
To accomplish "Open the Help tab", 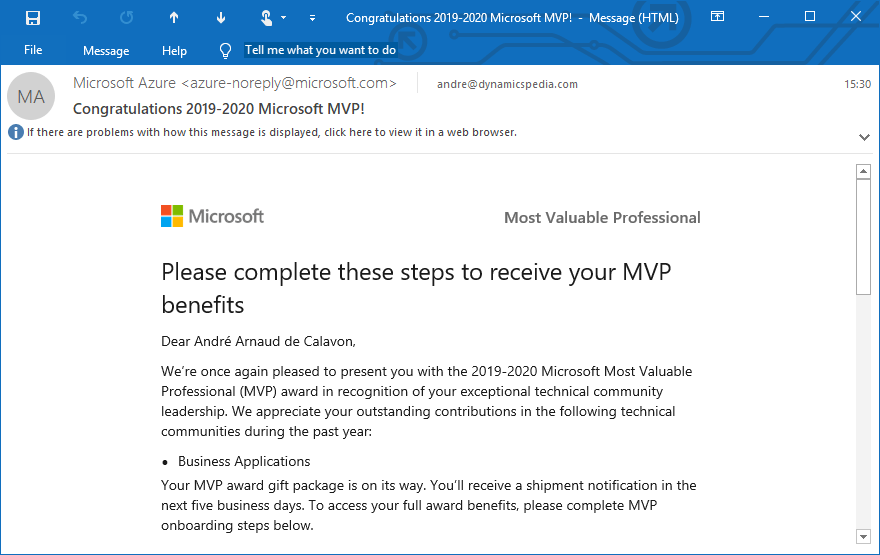I will [174, 51].
